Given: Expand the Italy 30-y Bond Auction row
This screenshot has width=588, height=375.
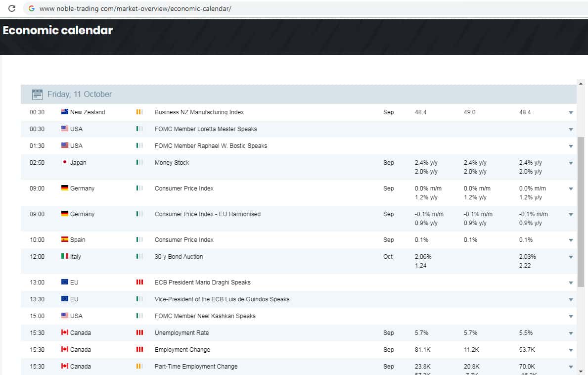Looking at the screenshot, I should click(571, 257).
